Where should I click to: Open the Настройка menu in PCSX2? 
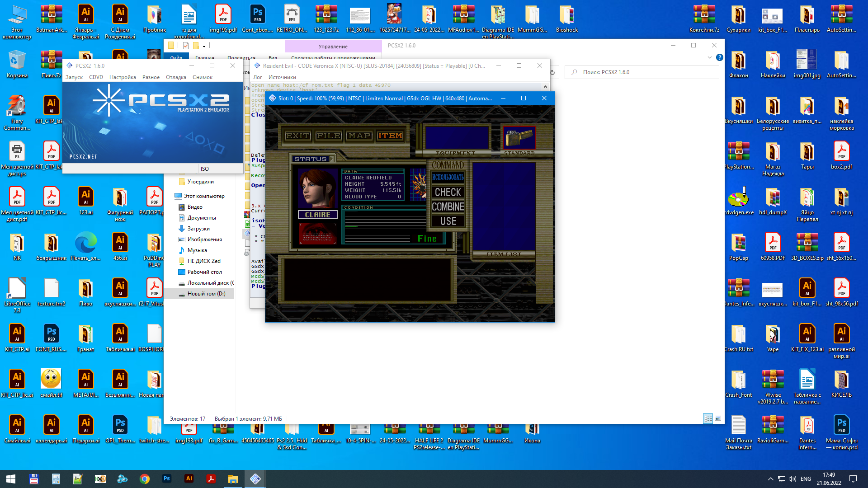pos(123,77)
